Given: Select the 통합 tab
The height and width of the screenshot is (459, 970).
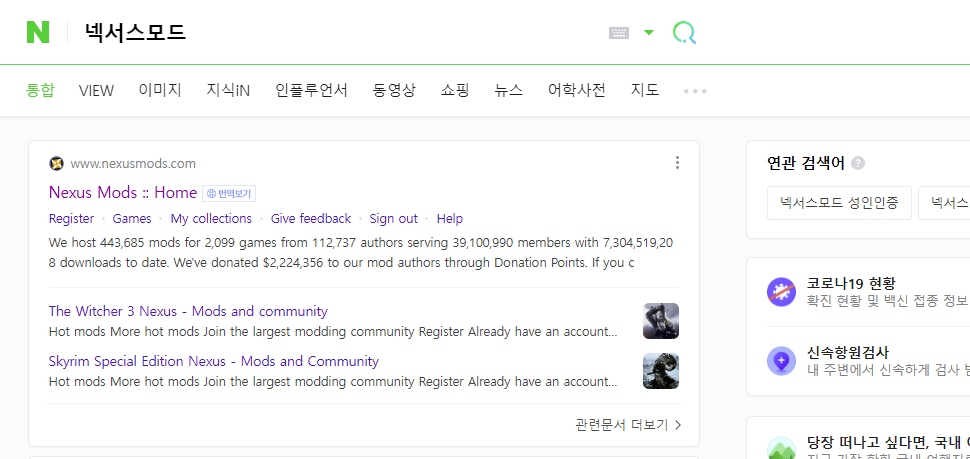Looking at the screenshot, I should [40, 90].
